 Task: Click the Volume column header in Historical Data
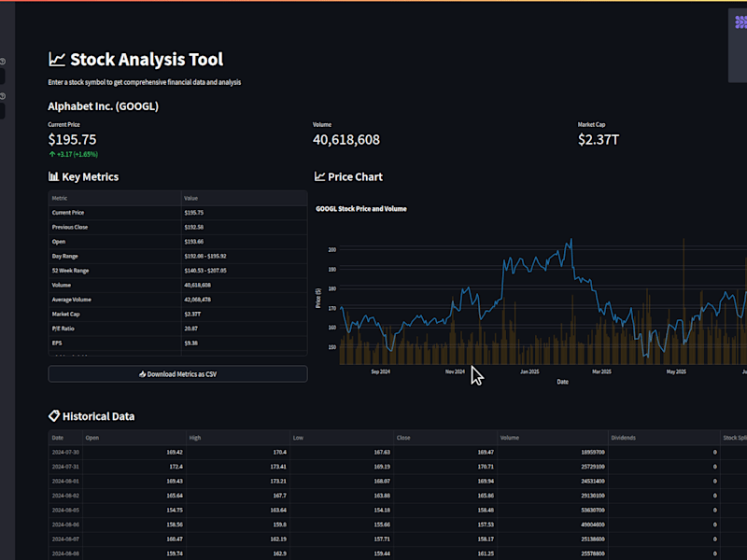tap(553, 438)
